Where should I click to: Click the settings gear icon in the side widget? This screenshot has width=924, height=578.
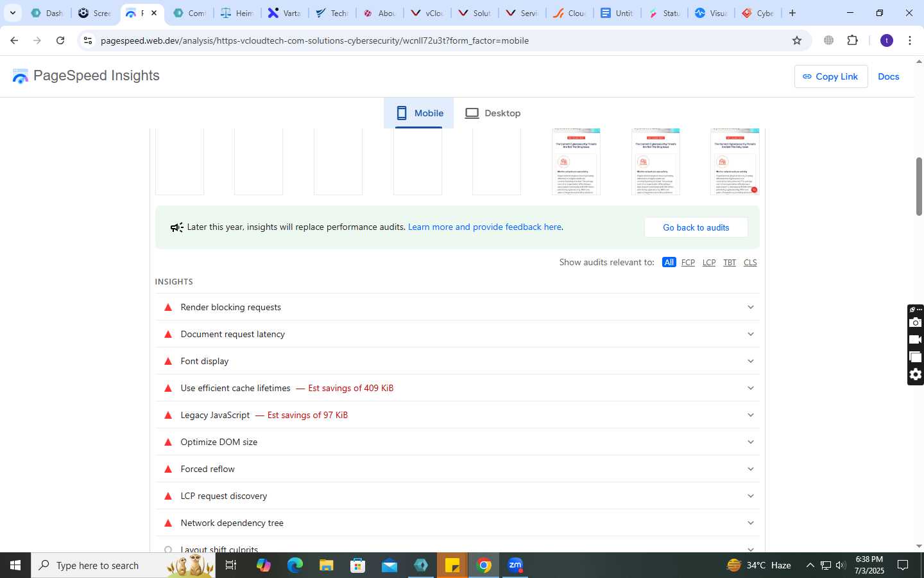[x=916, y=374]
